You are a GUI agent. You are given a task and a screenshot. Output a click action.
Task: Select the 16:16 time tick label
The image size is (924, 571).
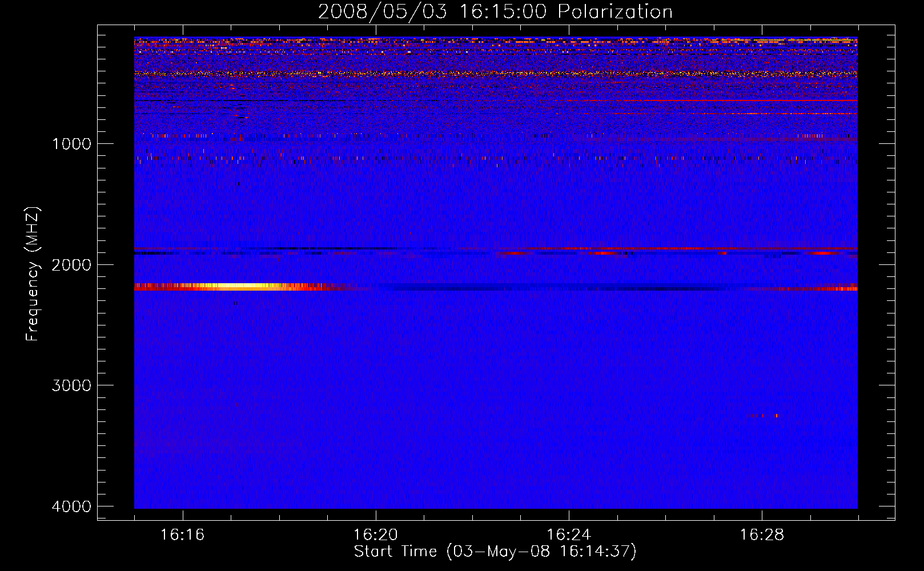click(182, 535)
